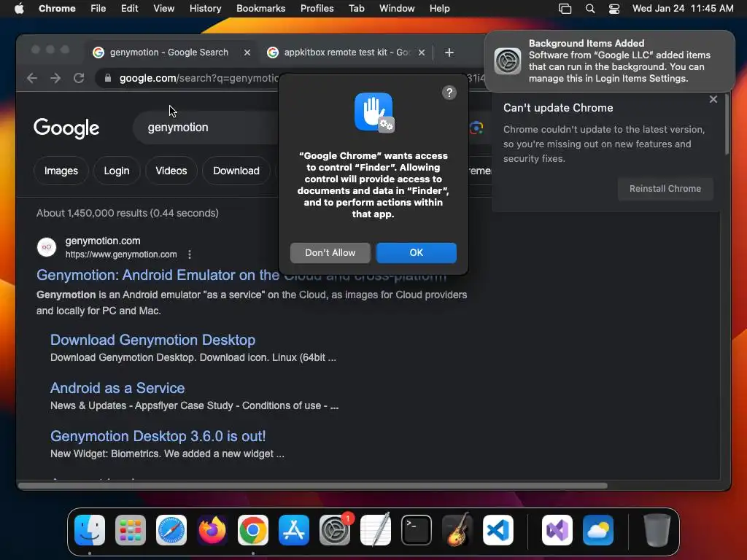Select the Download search chip
Image resolution: width=747 pixels, height=560 pixels.
(236, 171)
